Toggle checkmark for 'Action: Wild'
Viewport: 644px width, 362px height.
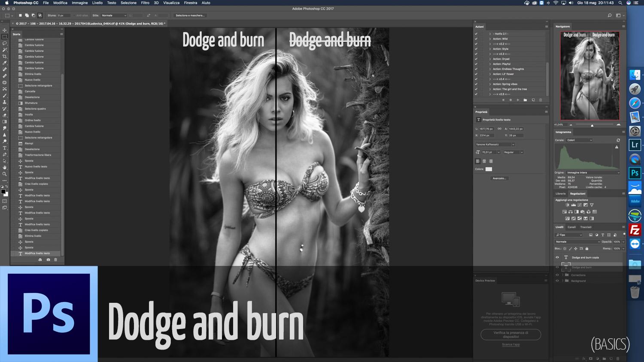(x=476, y=39)
